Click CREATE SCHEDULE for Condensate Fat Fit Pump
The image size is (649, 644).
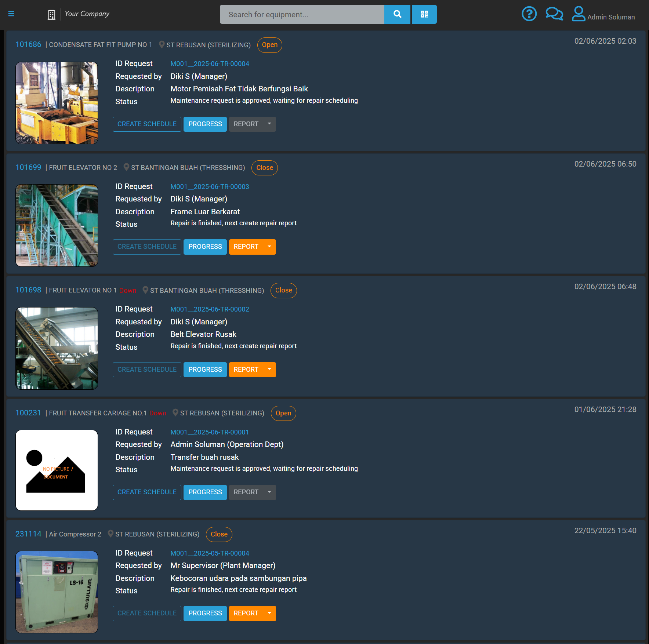[147, 124]
